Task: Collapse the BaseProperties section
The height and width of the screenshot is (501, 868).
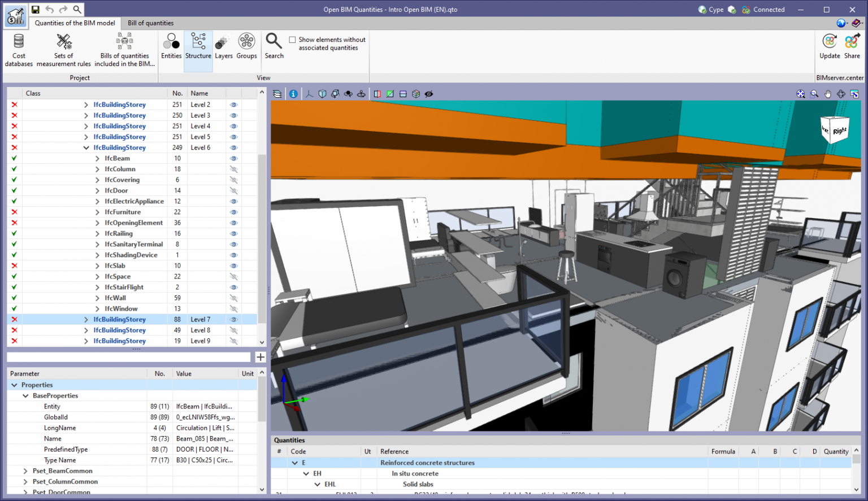Action: pos(25,395)
